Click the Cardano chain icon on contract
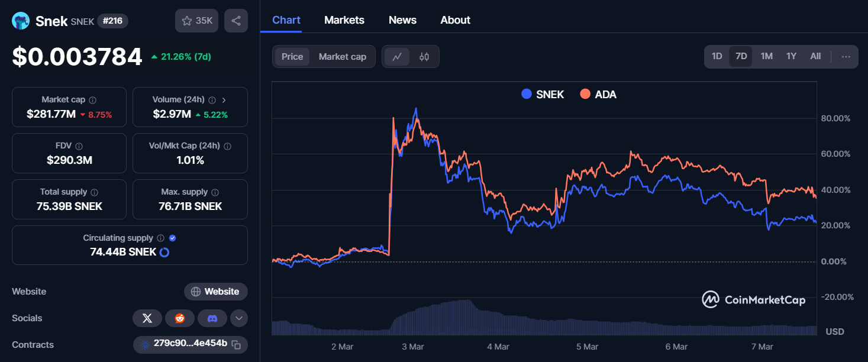 click(145, 345)
